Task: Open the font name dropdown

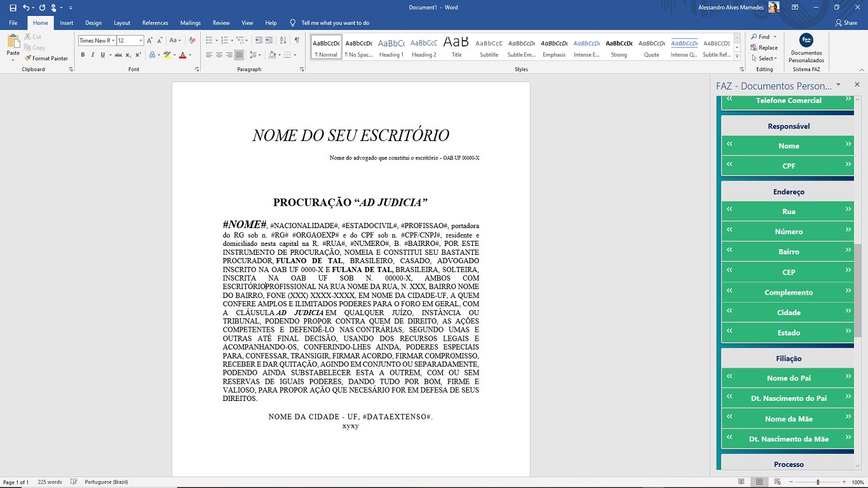Action: pos(113,41)
